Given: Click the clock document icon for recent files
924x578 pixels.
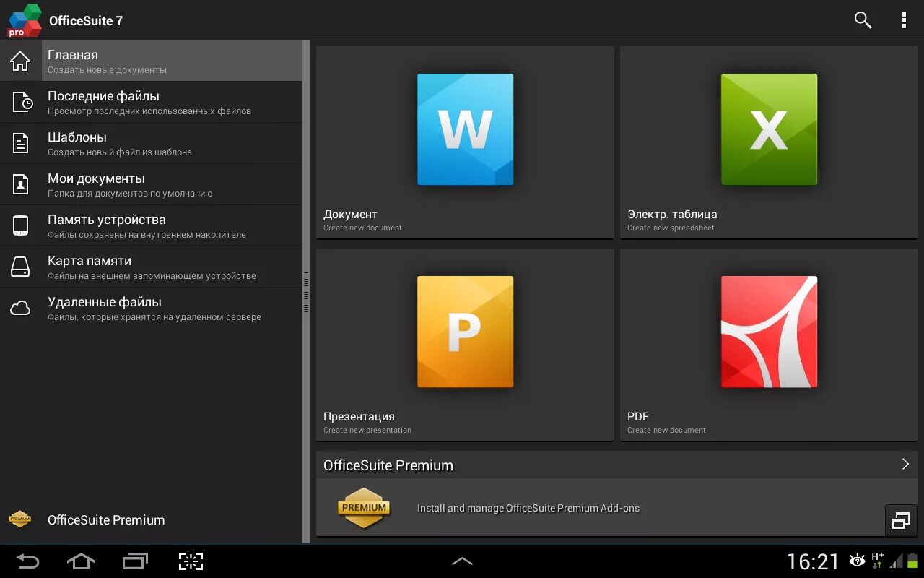Looking at the screenshot, I should (22, 102).
